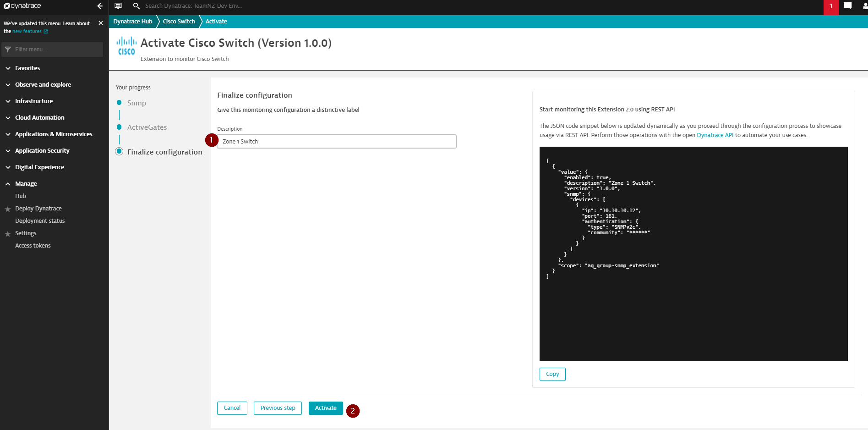Focus the Filter menu input
Screen dimensions: 868x430
pos(52,50)
